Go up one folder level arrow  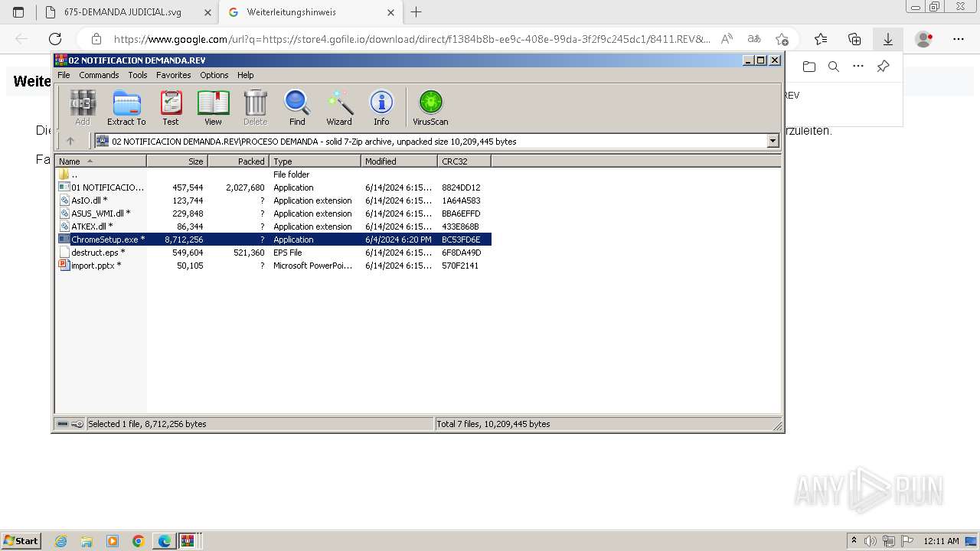pyautogui.click(x=70, y=141)
